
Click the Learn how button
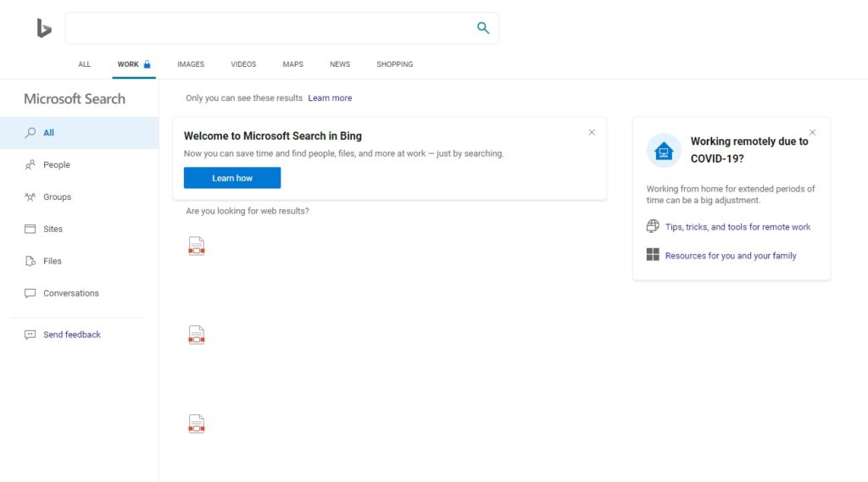coord(232,178)
